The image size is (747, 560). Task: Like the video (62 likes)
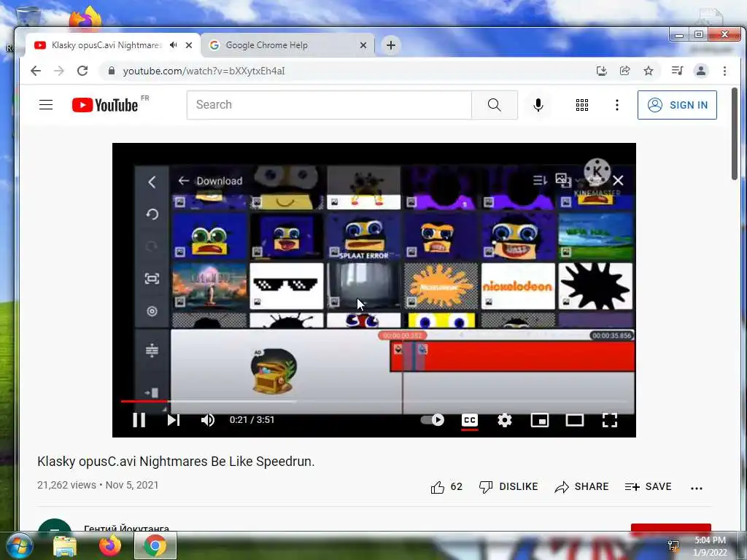tap(446, 486)
